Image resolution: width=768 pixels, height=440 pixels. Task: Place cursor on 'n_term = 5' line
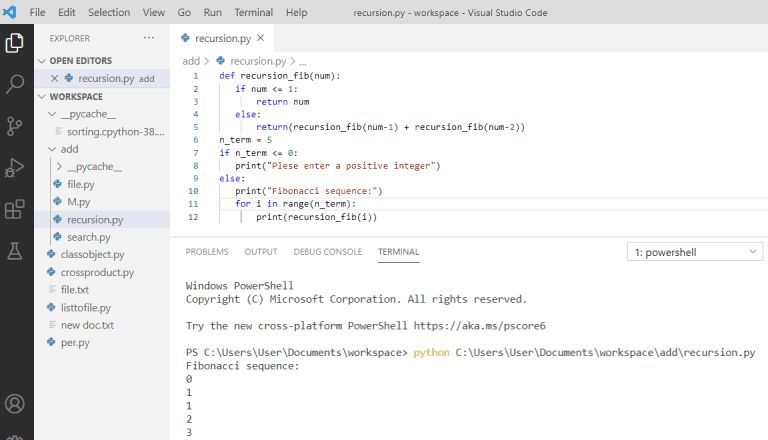pos(245,140)
